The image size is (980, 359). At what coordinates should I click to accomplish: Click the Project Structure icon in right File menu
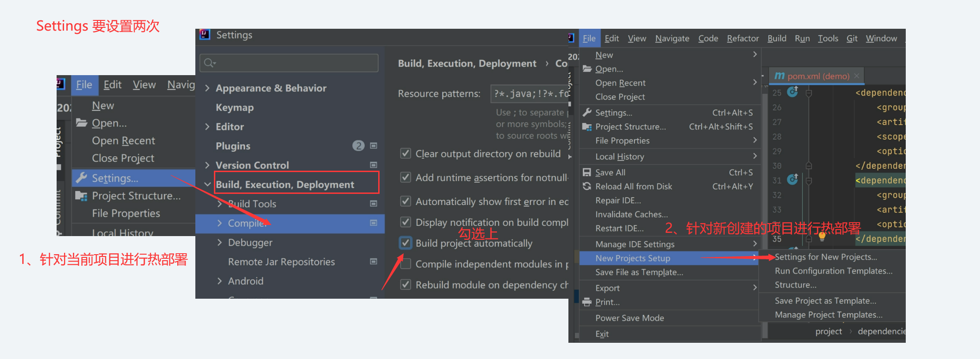point(587,127)
